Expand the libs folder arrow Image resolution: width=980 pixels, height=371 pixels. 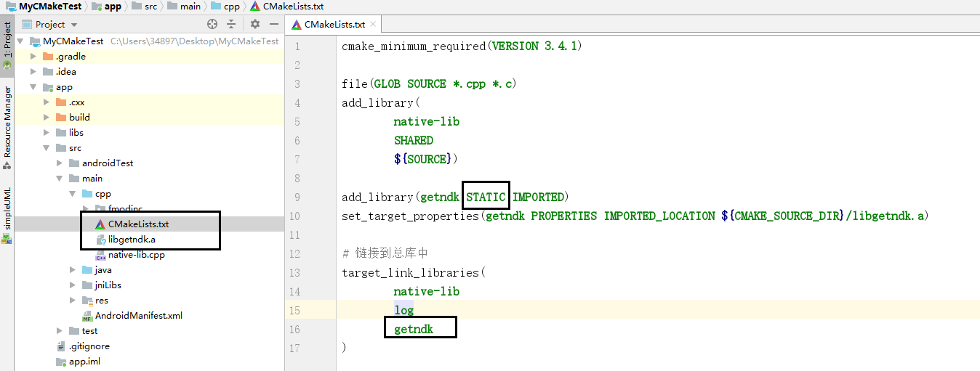click(x=47, y=133)
